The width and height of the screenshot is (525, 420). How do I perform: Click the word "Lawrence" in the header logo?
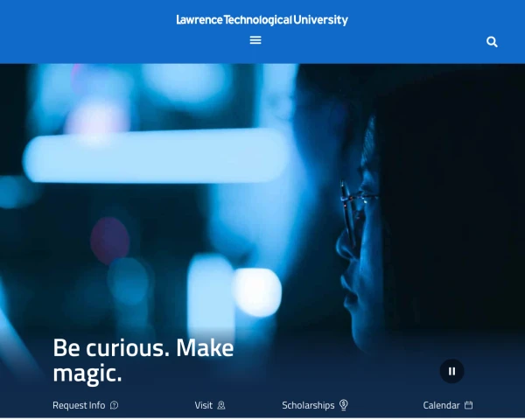coord(199,20)
